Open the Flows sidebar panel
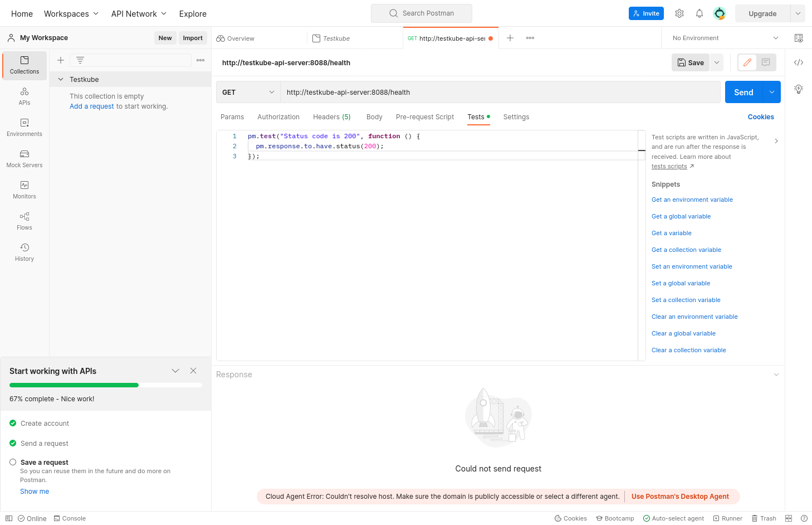This screenshot has height=525, width=812. [x=25, y=221]
